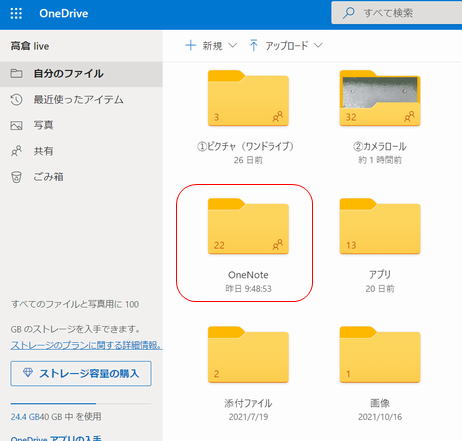Image resolution: width=462 pixels, height=441 pixels.
Task: Click the 画像 folder name
Action: tap(380, 403)
